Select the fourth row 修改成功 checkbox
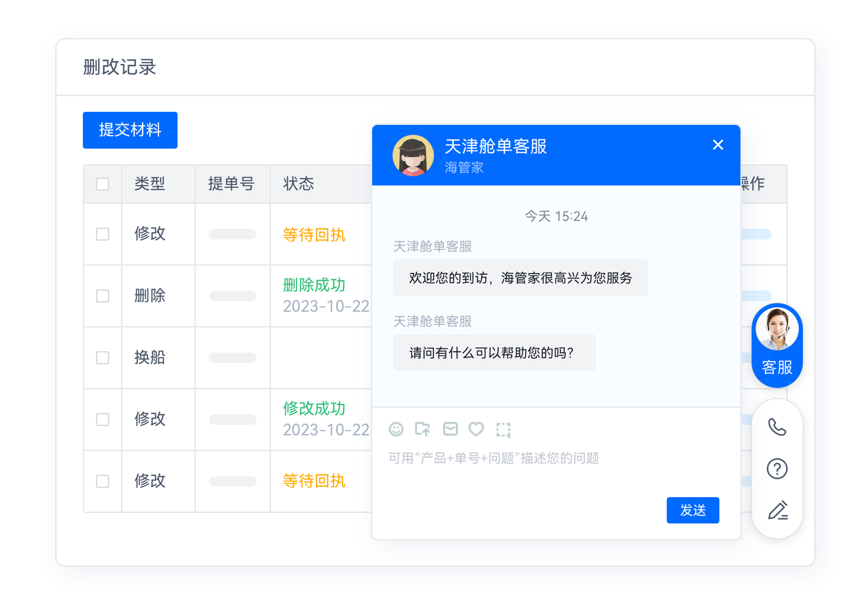Viewport: 868px width, 605px height. click(103, 419)
